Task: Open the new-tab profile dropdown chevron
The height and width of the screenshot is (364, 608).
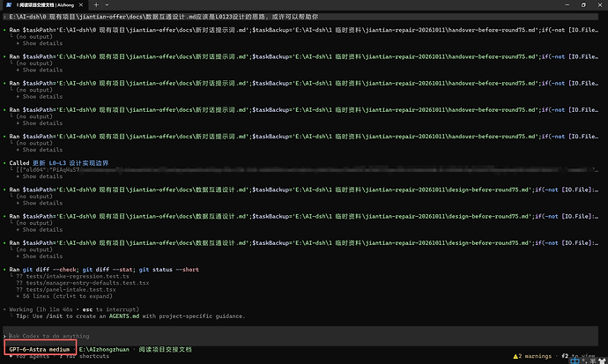Action: (107, 5)
